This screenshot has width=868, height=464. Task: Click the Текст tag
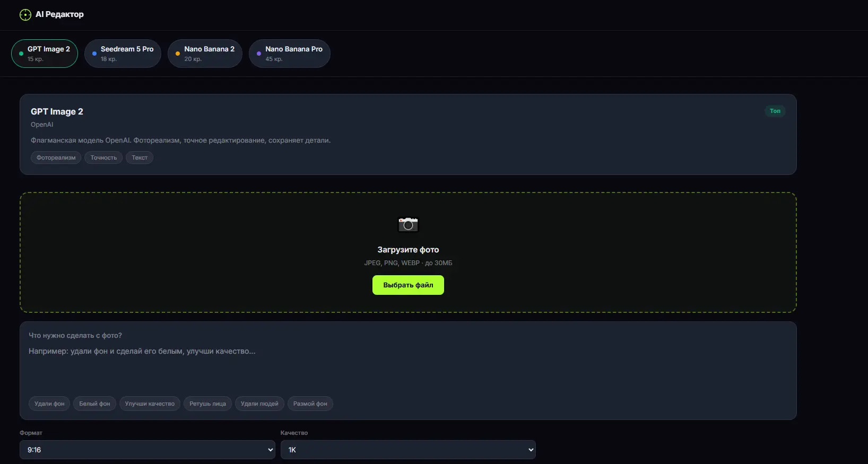click(x=140, y=157)
